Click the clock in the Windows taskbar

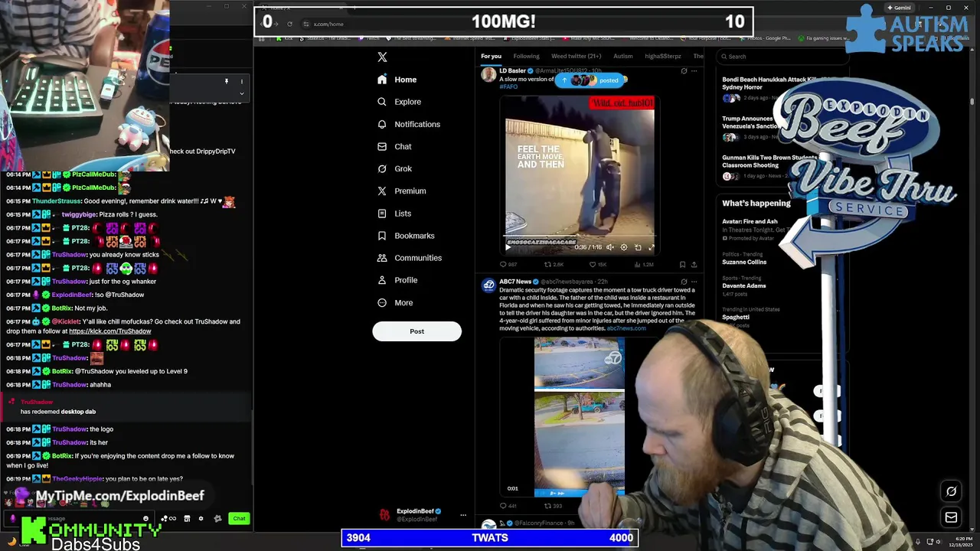(x=961, y=540)
